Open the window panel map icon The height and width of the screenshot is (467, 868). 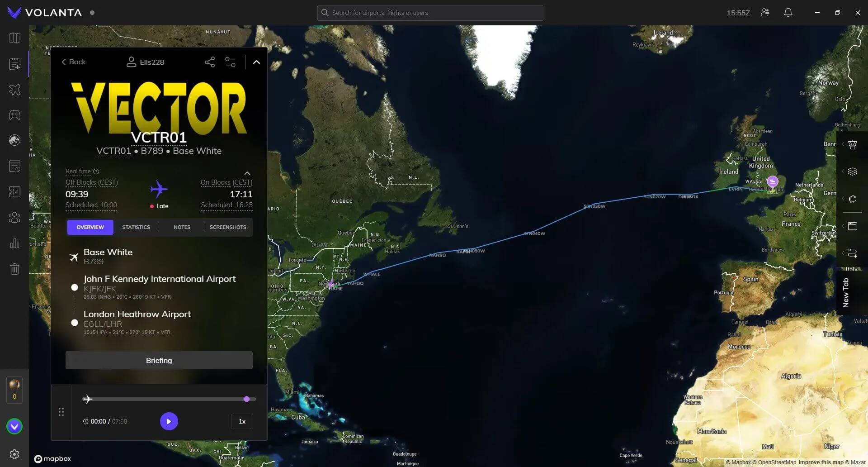click(853, 226)
